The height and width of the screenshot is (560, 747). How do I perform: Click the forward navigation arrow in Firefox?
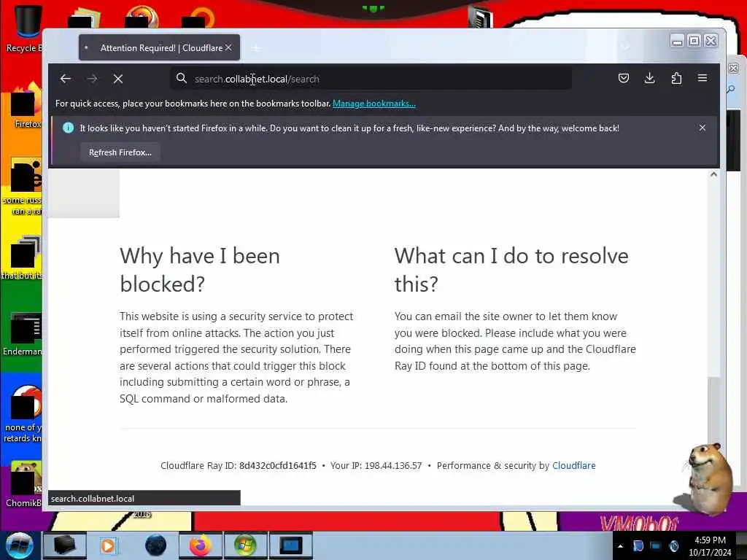(92, 79)
